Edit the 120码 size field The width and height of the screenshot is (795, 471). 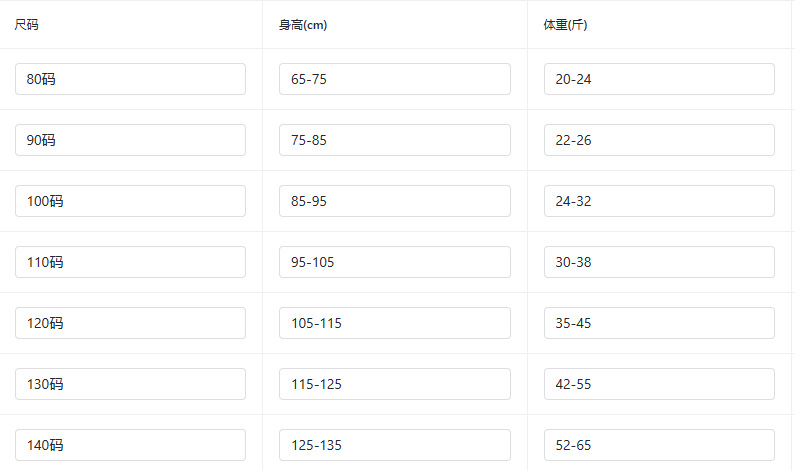pos(130,323)
